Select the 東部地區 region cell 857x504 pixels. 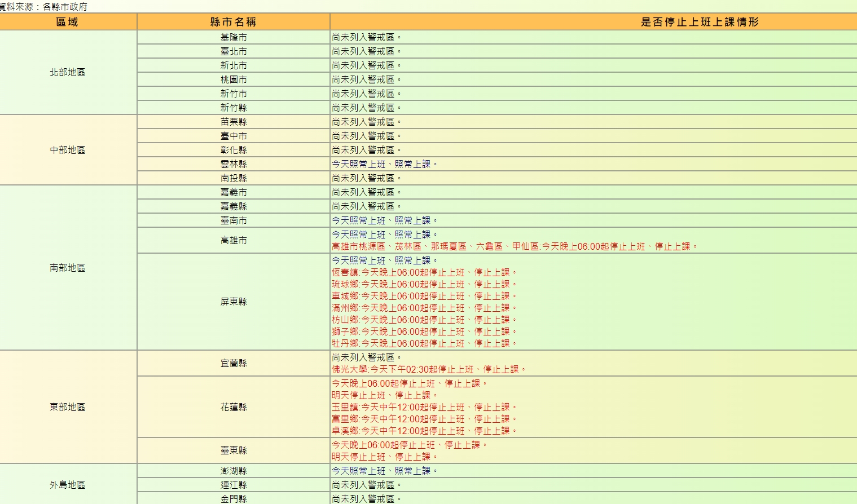pos(68,407)
